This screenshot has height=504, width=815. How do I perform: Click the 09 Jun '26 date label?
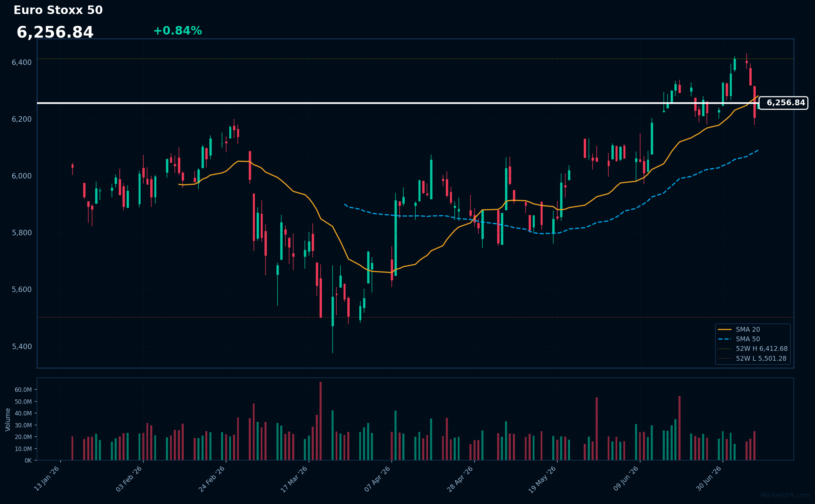click(x=626, y=478)
